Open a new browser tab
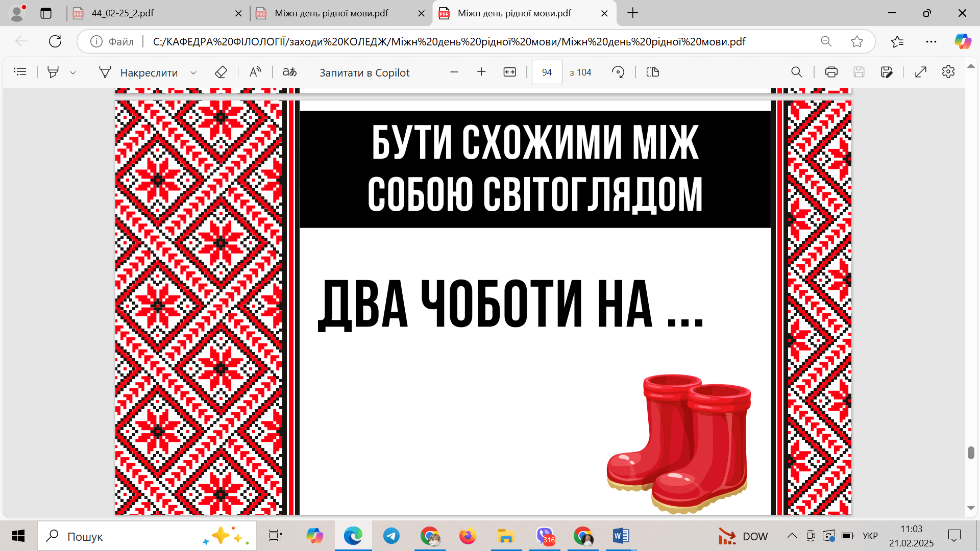 pos(632,13)
